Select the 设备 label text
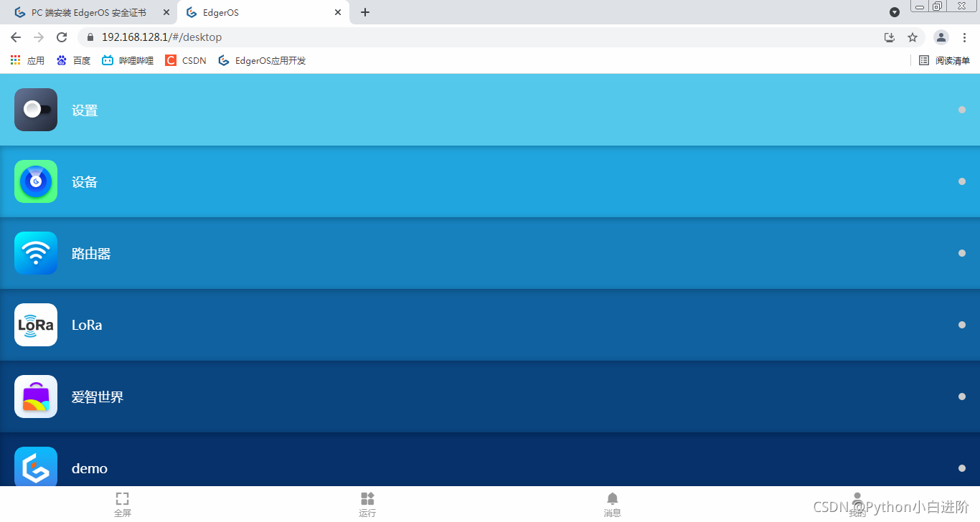This screenshot has height=522, width=980. [x=85, y=182]
